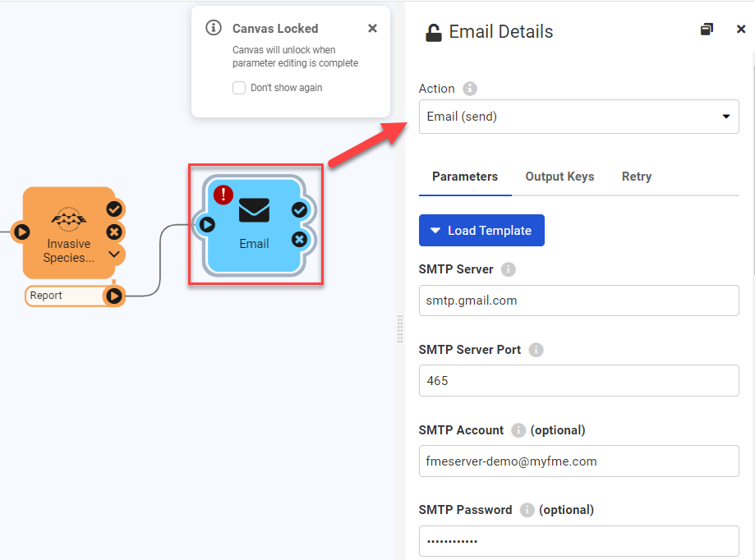Click the input port arrow on the Email node

[x=208, y=224]
